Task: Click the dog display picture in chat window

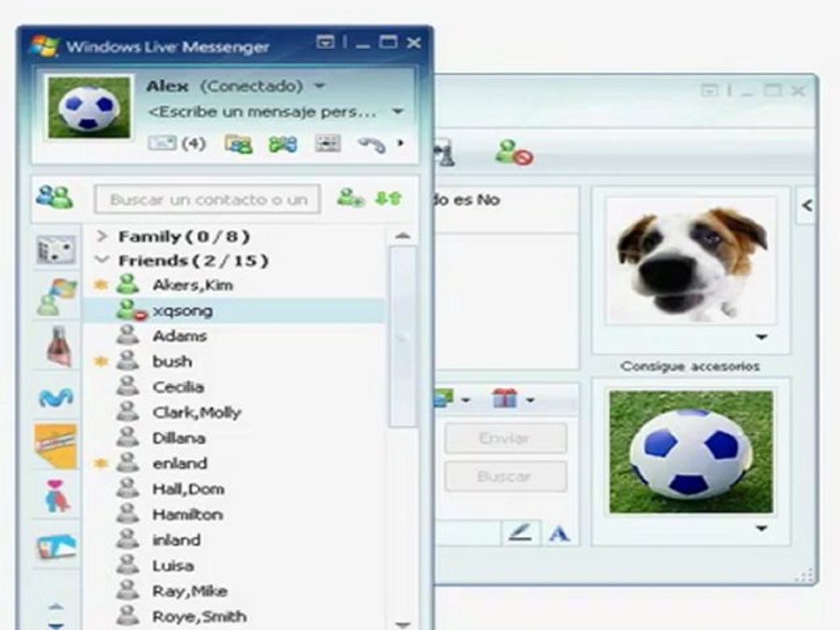Action: click(x=691, y=261)
